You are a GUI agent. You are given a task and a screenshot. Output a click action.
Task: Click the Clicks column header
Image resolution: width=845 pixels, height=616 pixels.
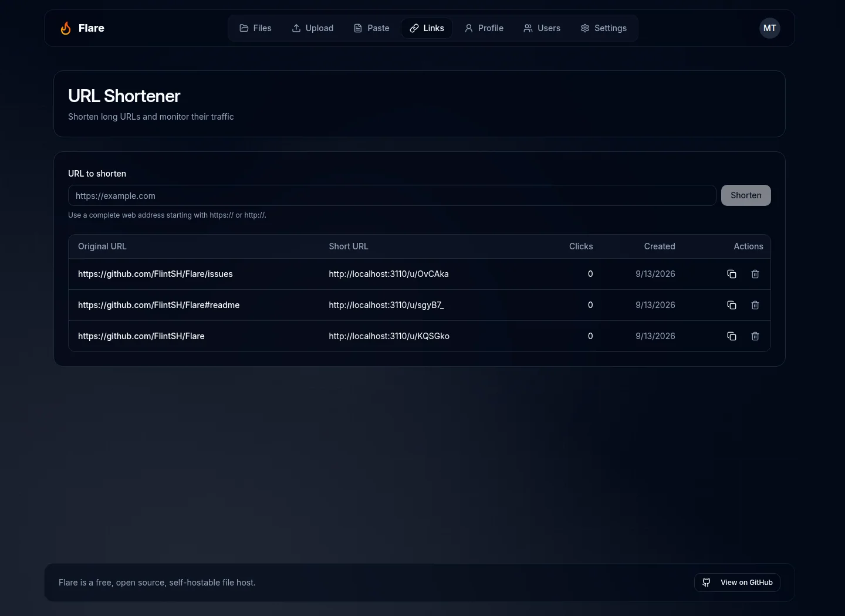click(581, 246)
